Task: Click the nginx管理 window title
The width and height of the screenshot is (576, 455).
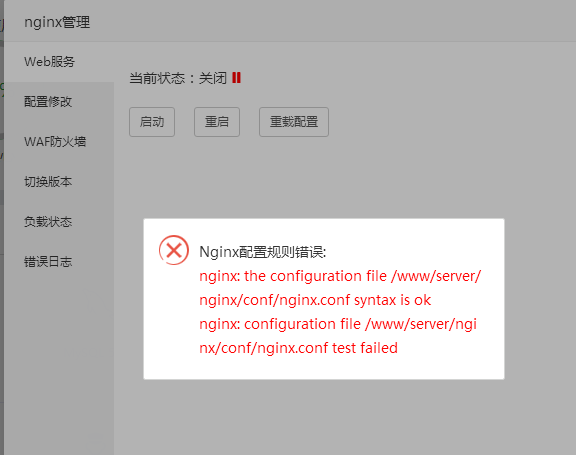Action: (57, 22)
